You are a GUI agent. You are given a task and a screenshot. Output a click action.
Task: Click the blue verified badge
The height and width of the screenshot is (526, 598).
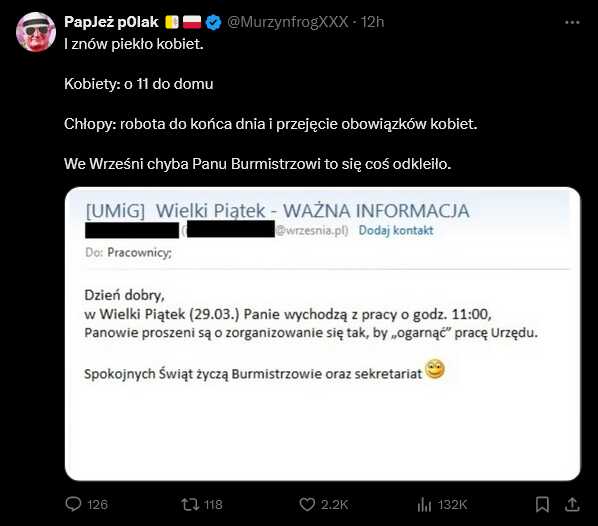coord(213,22)
